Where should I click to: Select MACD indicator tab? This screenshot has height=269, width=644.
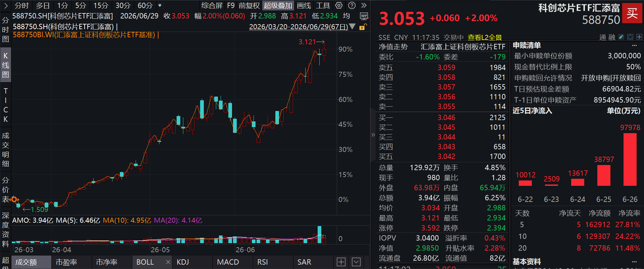[x=233, y=262]
